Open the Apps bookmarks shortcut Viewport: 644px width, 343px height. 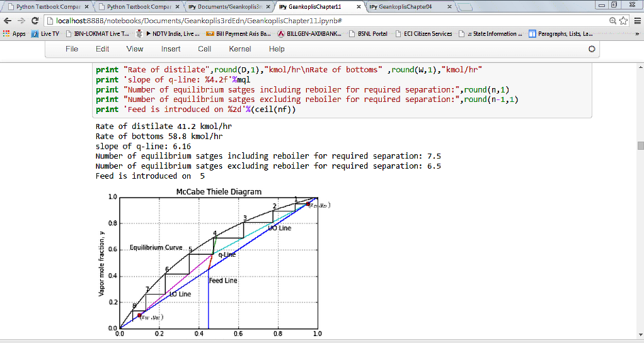(x=14, y=34)
